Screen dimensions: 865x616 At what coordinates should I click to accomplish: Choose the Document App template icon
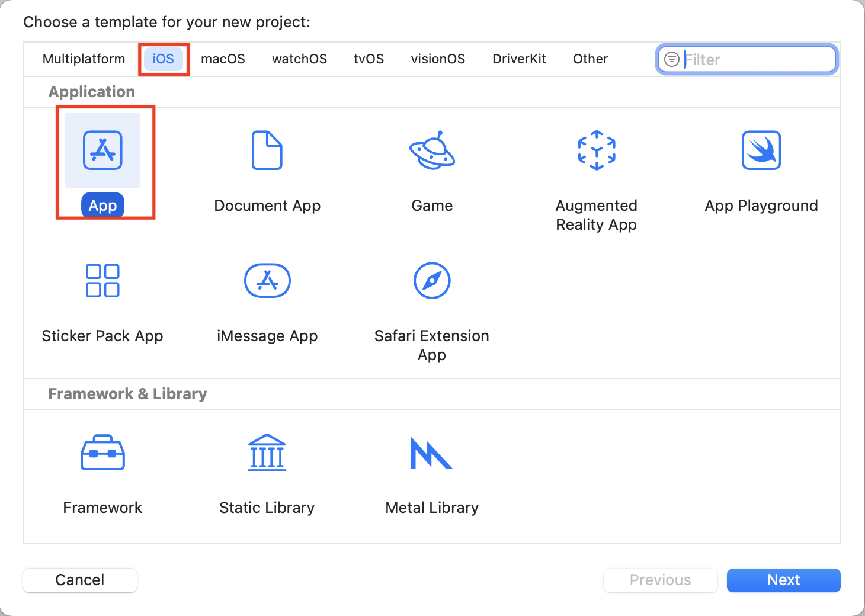(267, 150)
